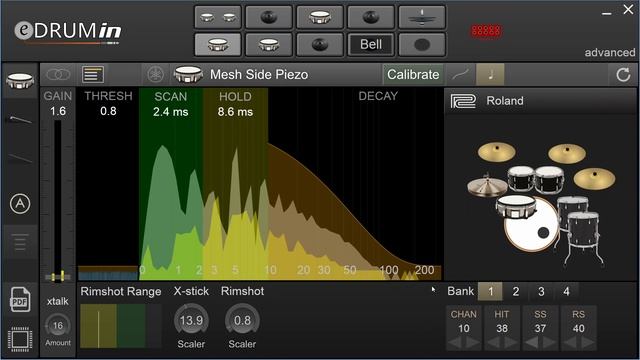The height and width of the screenshot is (360, 640).
Task: Decrease the HIT note with left arrow
Action: pyautogui.click(x=493, y=343)
